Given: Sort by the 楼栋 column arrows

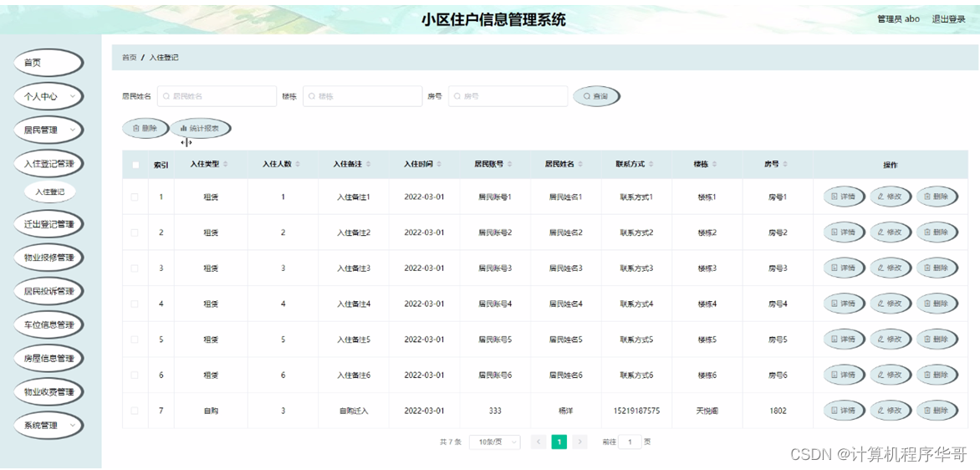Looking at the screenshot, I should pos(714,165).
